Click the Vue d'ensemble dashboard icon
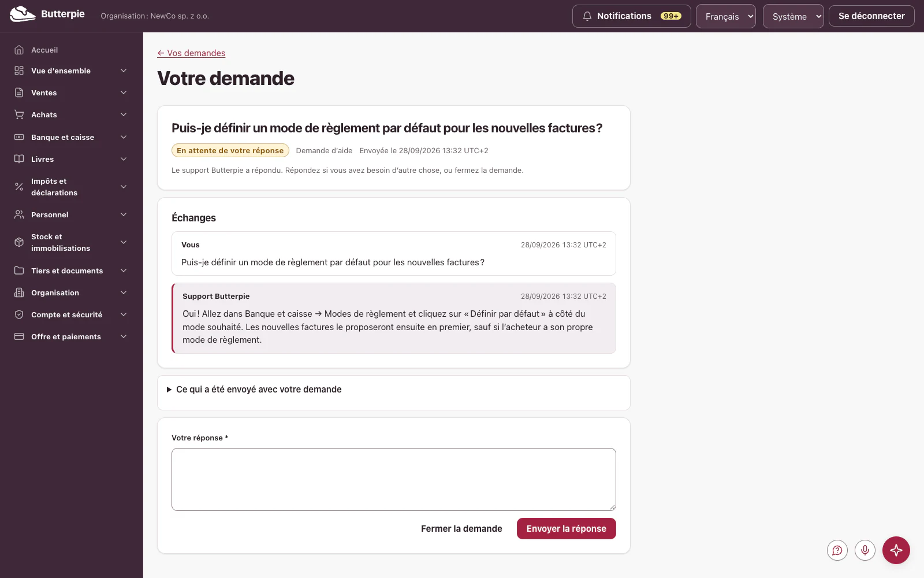 (19, 71)
